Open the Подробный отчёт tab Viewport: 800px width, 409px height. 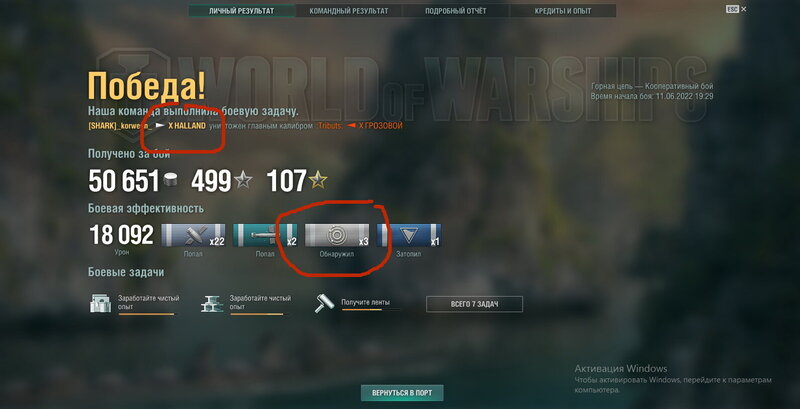pos(455,11)
